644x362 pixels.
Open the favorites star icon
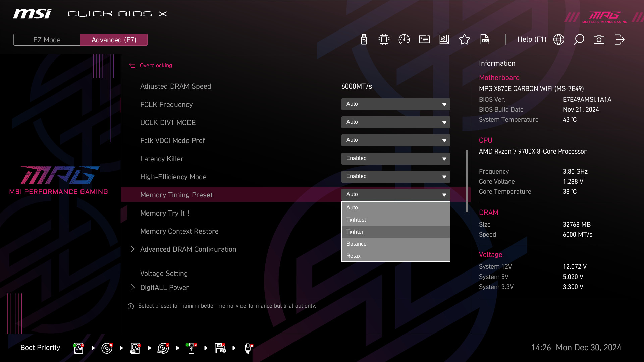pos(465,40)
